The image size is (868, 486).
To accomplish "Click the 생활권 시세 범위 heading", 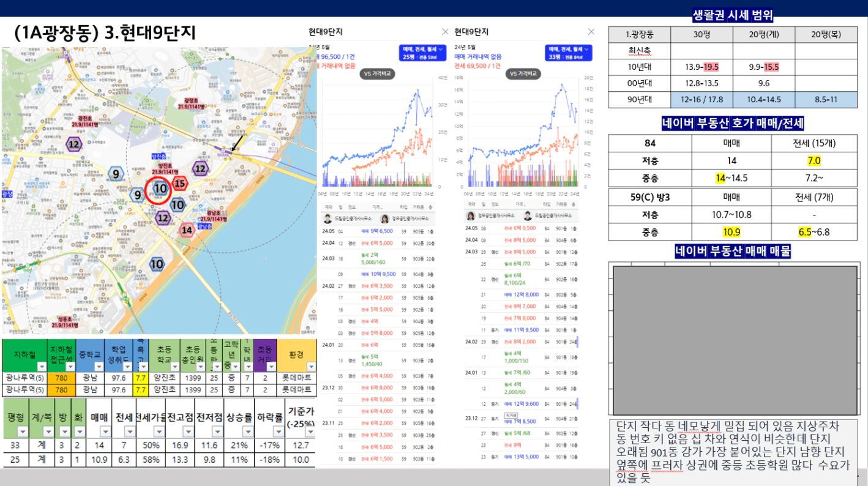I will click(x=732, y=16).
